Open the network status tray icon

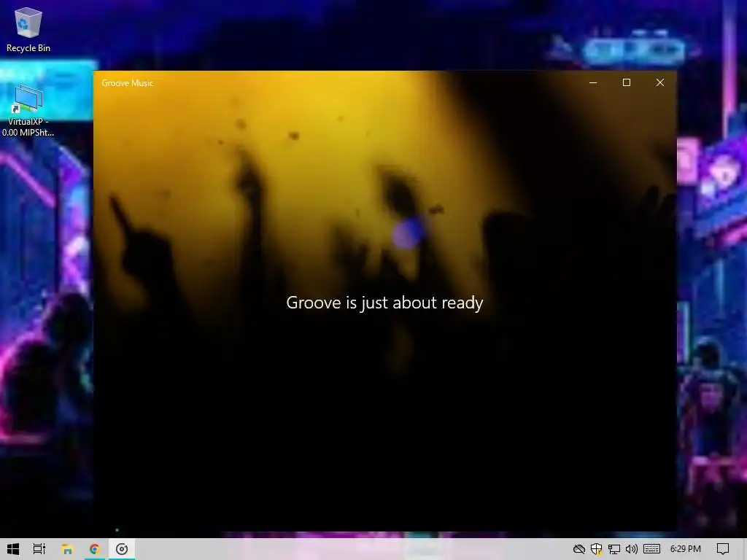[614, 549]
